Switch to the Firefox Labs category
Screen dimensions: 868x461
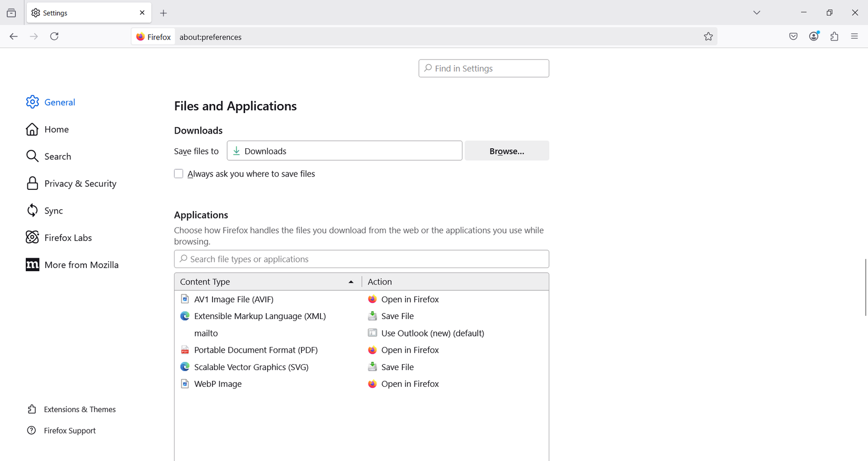(68, 238)
